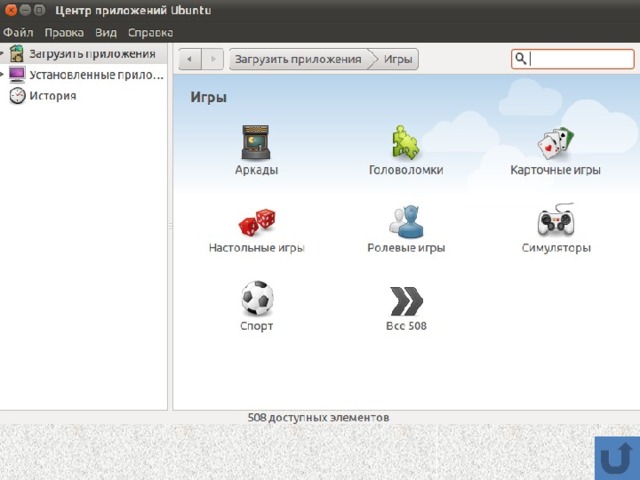The width and height of the screenshot is (640, 480).
Task: Close the Ubuntu Software Center window
Action: coord(11,10)
